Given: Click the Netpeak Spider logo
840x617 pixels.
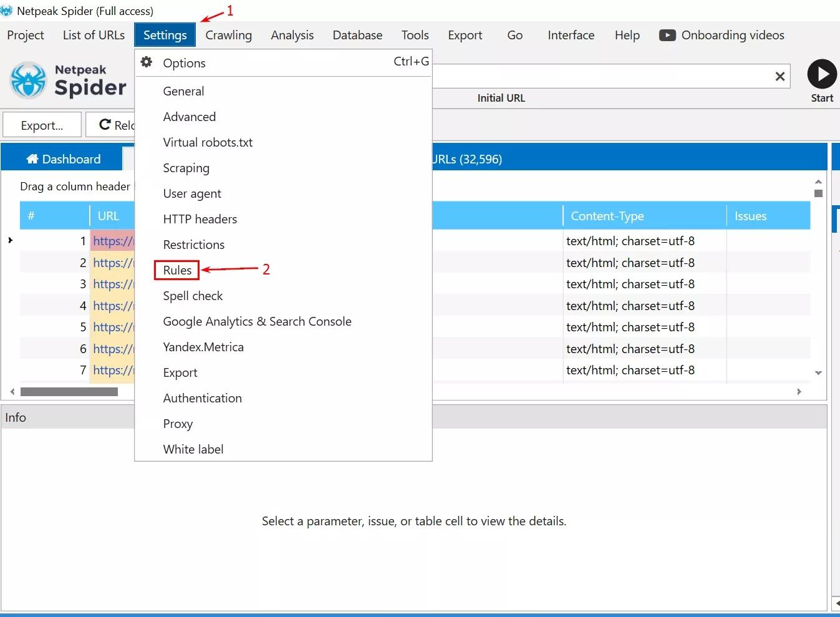Looking at the screenshot, I should click(69, 80).
